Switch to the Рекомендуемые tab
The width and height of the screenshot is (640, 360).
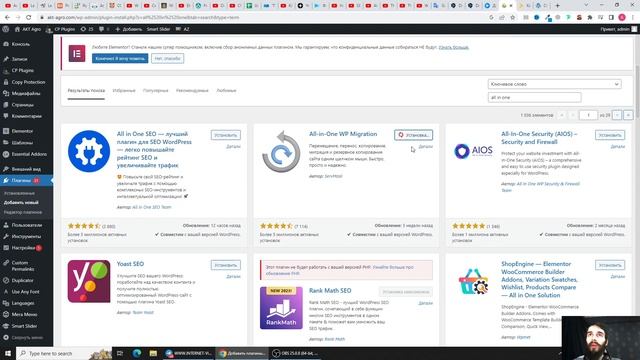tap(192, 91)
